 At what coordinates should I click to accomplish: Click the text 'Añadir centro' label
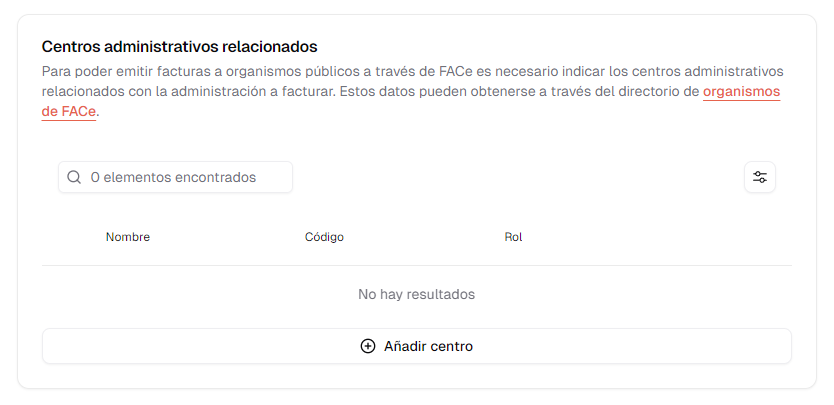pos(428,346)
